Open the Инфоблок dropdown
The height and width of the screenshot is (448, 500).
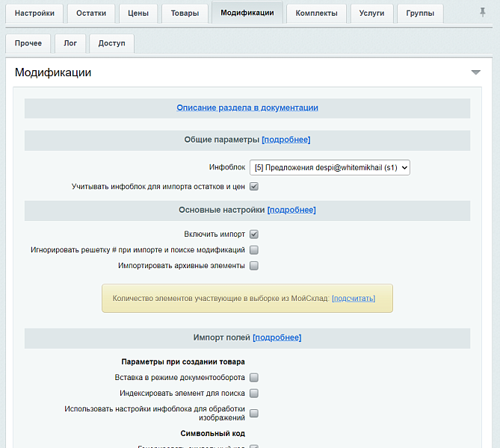coord(330,168)
